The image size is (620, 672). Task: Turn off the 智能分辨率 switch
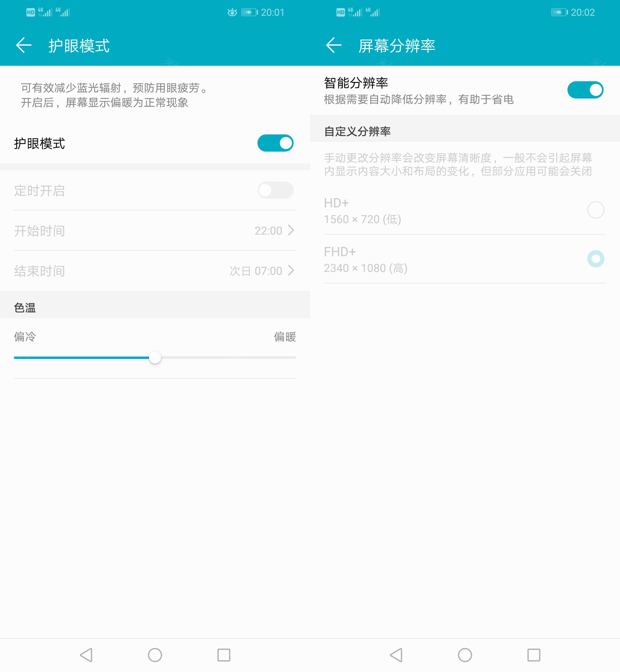586,90
